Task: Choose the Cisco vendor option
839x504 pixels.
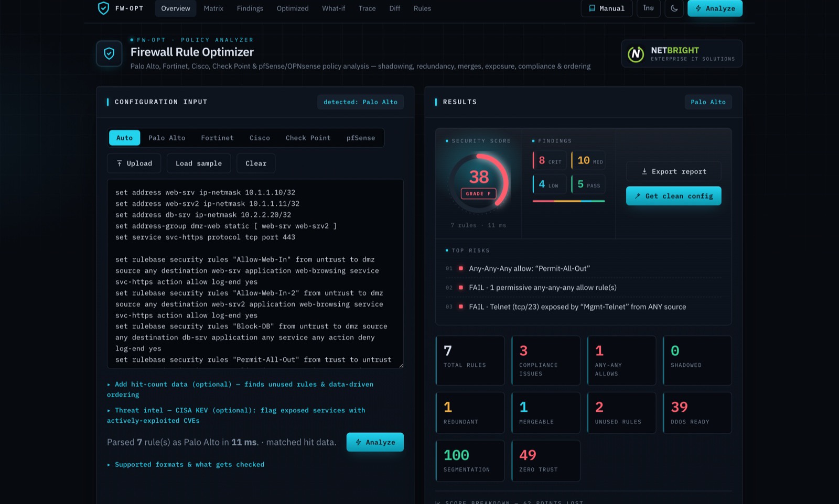Action: (260, 138)
